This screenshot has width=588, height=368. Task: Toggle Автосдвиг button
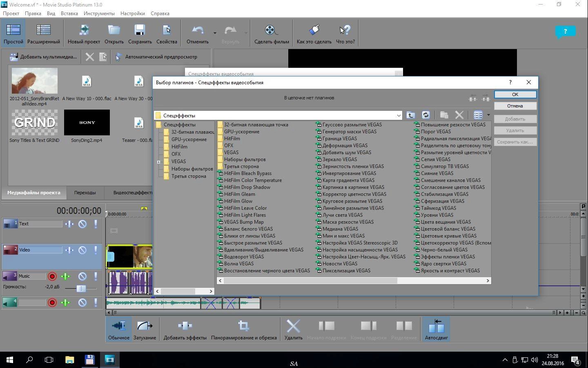click(436, 329)
